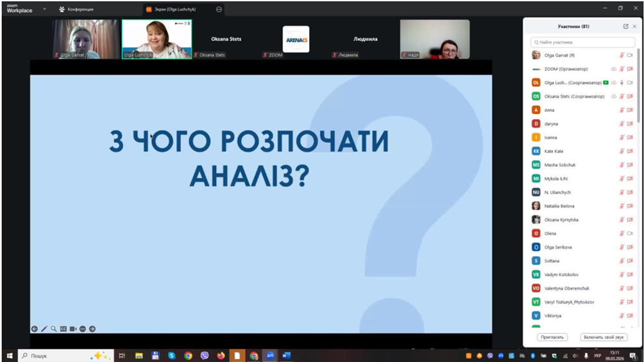644x362 pixels.
Task: Advance to next slide arrow
Action: point(92,329)
